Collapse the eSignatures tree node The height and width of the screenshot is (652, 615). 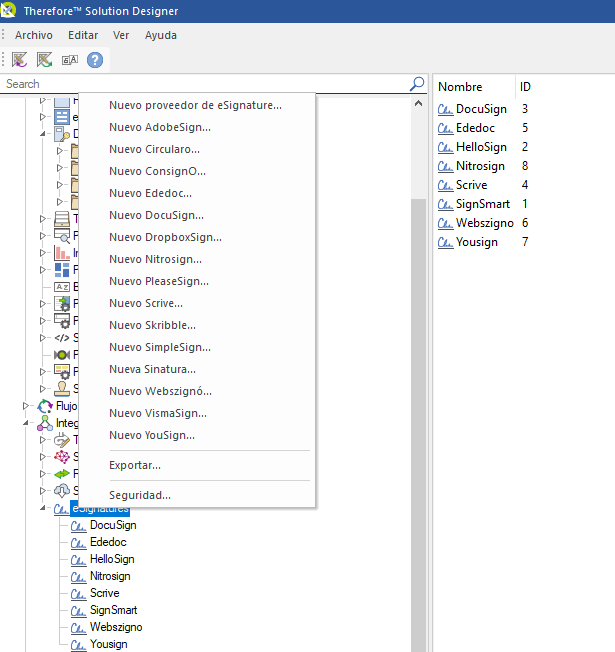click(x=42, y=508)
